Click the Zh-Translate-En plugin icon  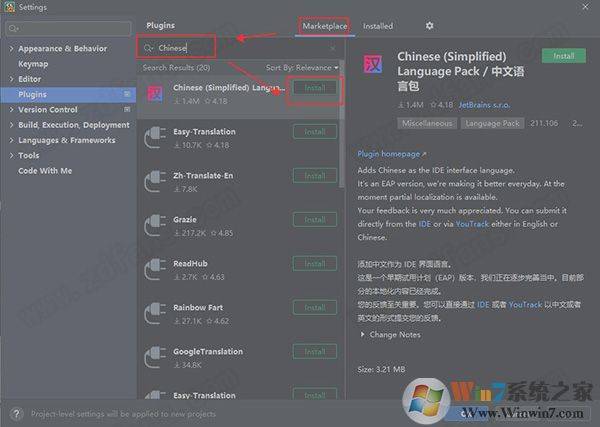click(155, 181)
